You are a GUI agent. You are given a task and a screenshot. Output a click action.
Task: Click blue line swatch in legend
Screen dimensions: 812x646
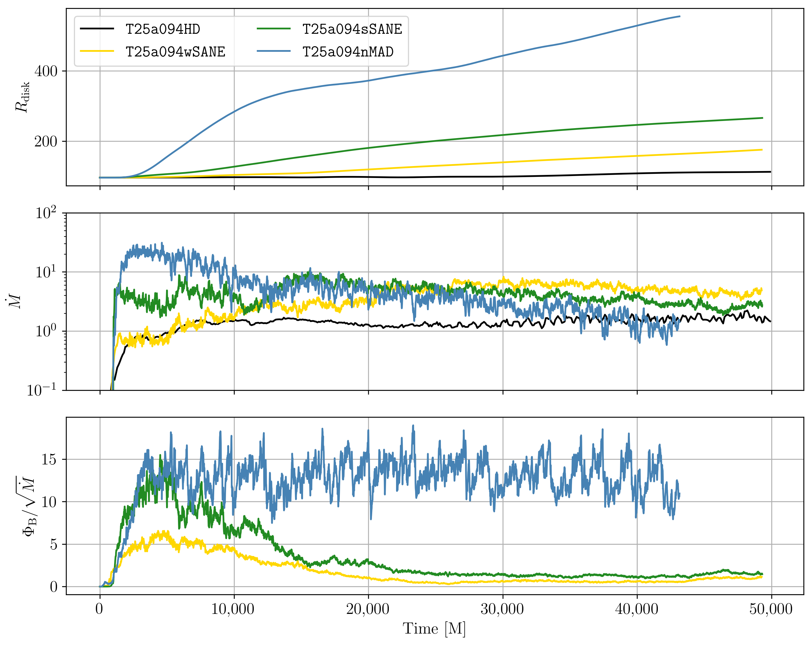click(274, 51)
